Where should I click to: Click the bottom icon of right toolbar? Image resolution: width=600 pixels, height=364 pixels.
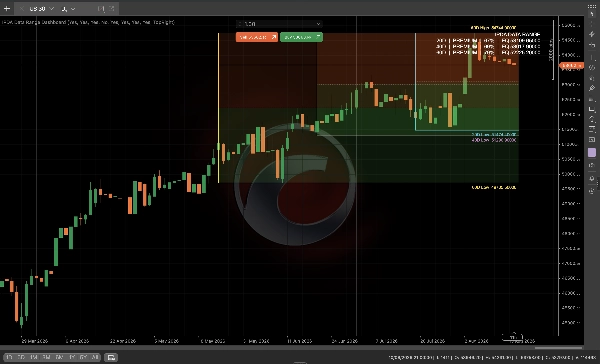(x=592, y=191)
